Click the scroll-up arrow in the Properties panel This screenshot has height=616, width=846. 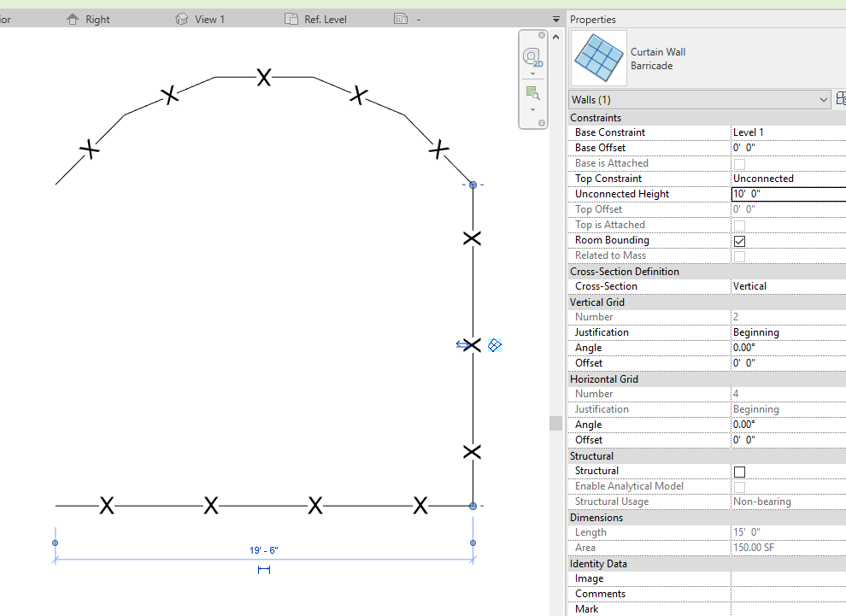[x=555, y=36]
